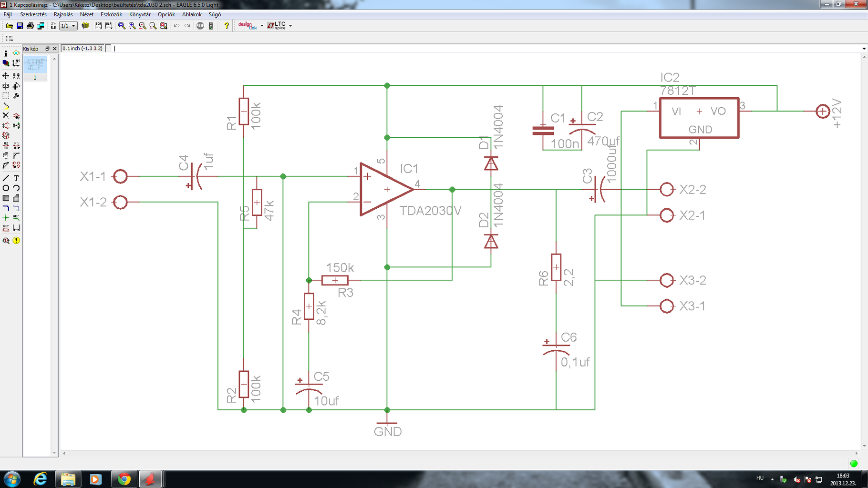Click the yellow question mark Help icon
Image resolution: width=868 pixels, height=488 pixels.
227,26
